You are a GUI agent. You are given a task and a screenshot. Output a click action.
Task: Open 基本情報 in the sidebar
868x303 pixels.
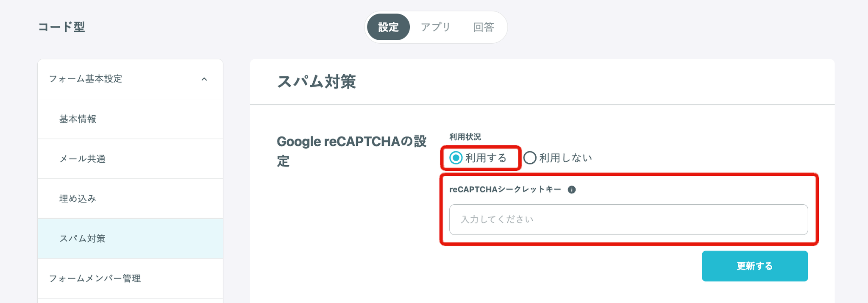point(78,119)
